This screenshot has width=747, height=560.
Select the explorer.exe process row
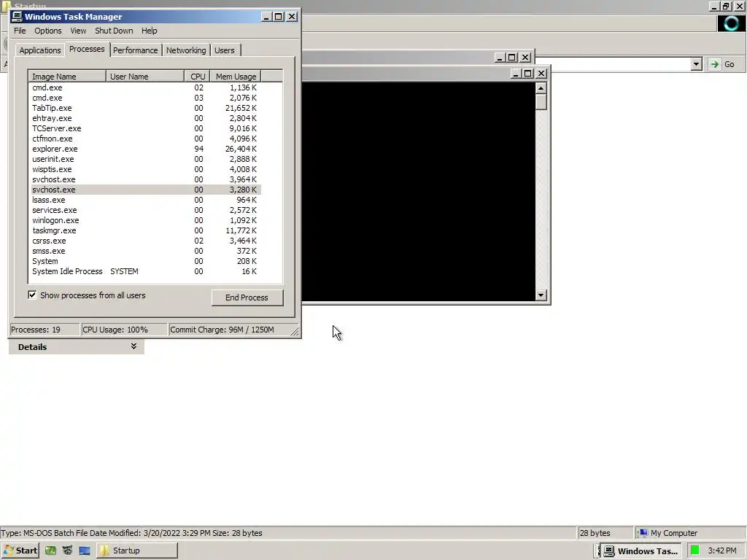tap(146, 149)
